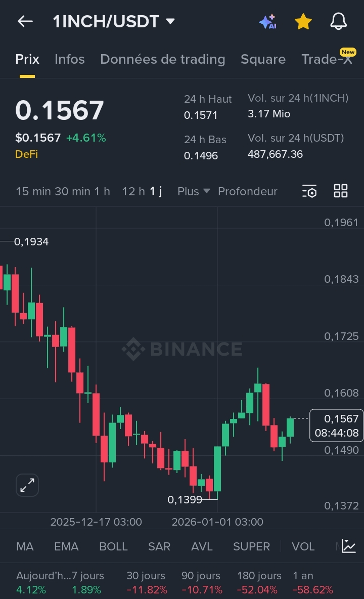
Task: Open the Square tab
Action: (x=263, y=59)
